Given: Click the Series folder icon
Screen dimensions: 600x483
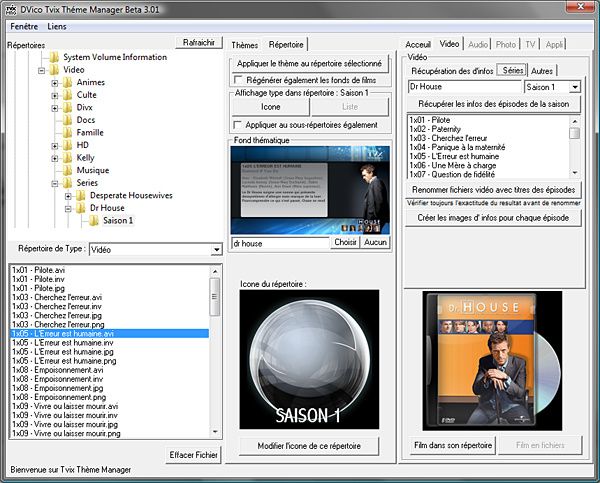Looking at the screenshot, I should tap(67, 183).
